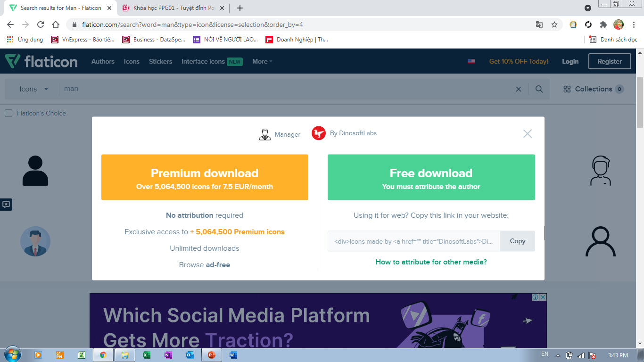Click the AdChoices icon on the ad
This screenshot has width=644, height=362.
pyautogui.click(x=536, y=297)
